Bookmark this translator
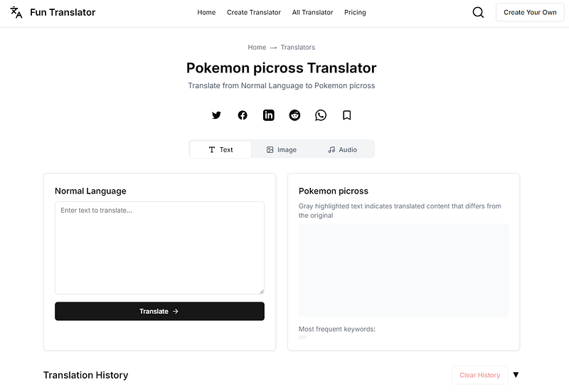This screenshot has height=392, width=569. [x=347, y=115]
